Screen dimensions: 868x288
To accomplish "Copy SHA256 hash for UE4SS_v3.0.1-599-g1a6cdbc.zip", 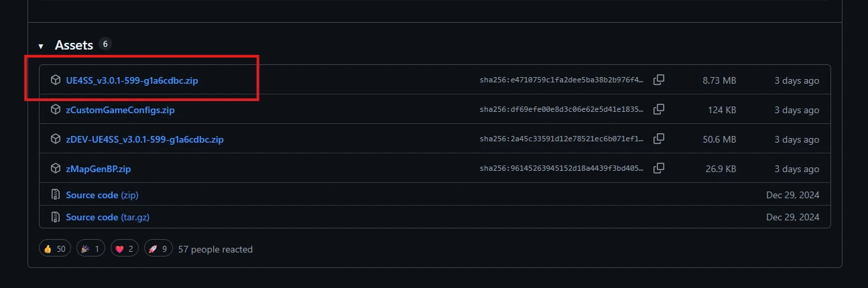I will point(659,80).
